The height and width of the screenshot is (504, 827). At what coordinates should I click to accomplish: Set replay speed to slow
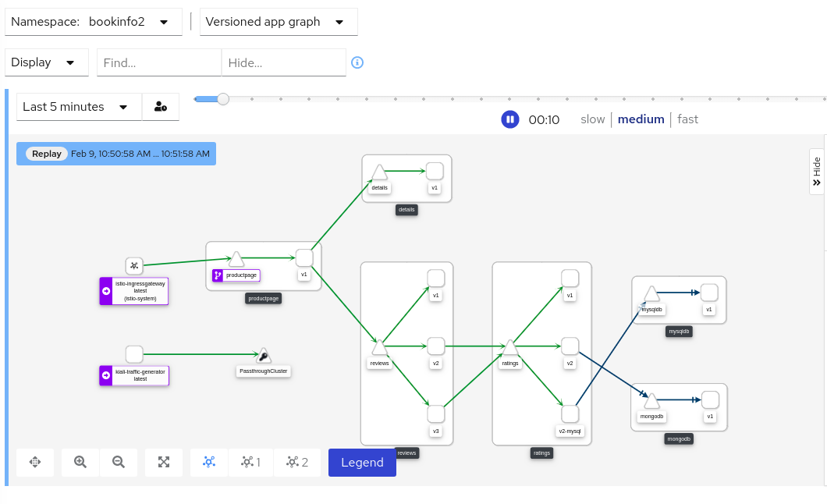click(592, 119)
